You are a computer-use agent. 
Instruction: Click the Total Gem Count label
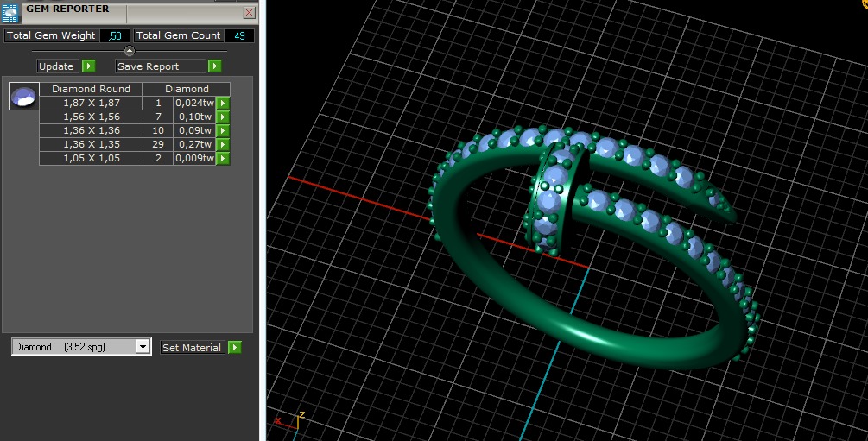(178, 35)
